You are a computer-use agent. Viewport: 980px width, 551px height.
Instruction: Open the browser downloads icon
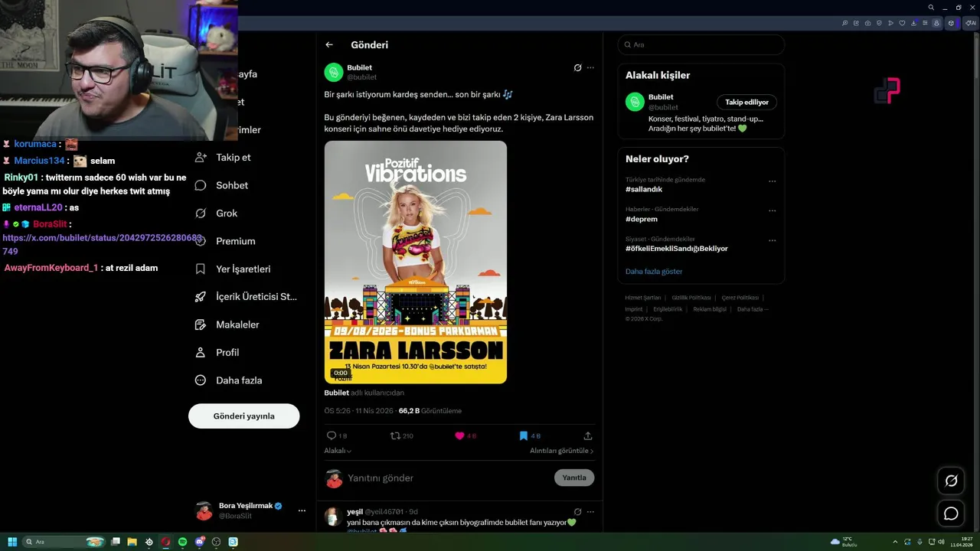click(x=914, y=23)
